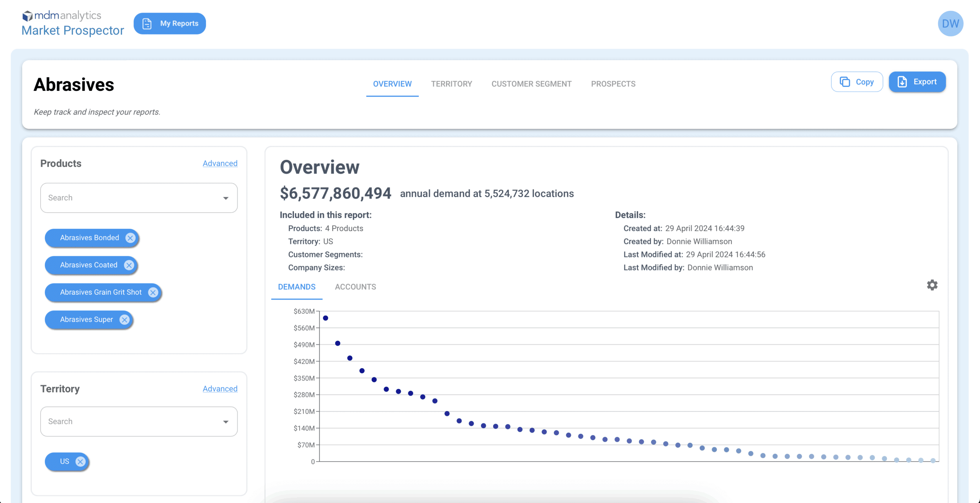Screen dimensions: 980x503
Task: Click the mdm analytics logo
Action: coord(62,16)
